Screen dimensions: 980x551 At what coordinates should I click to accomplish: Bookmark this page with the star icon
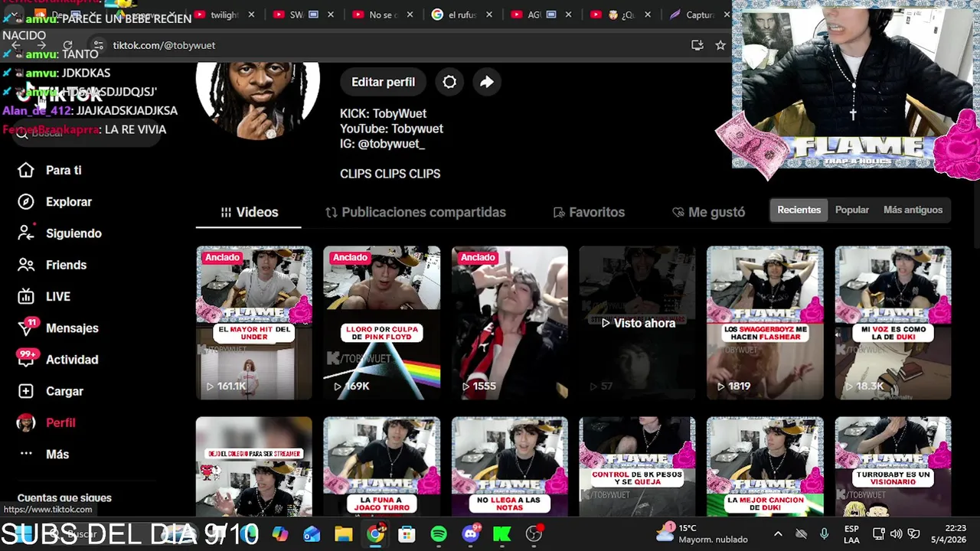(x=720, y=45)
